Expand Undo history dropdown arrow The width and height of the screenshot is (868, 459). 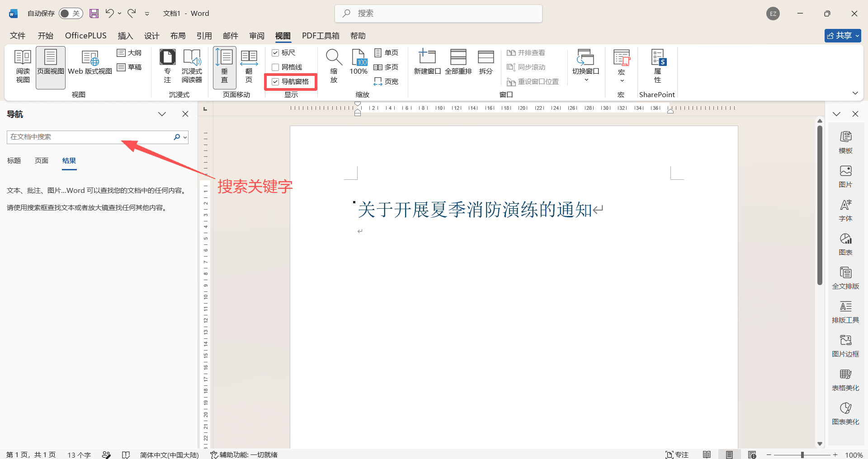(x=119, y=14)
